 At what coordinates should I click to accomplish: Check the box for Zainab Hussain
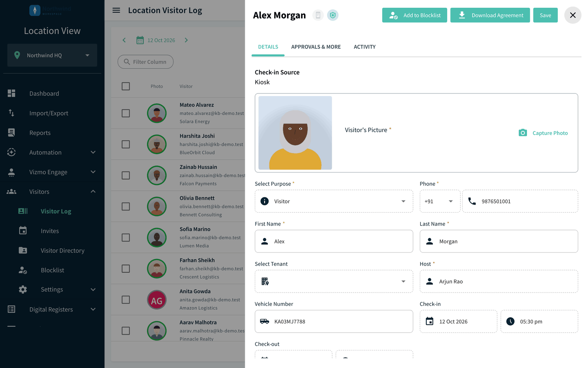coord(126,175)
